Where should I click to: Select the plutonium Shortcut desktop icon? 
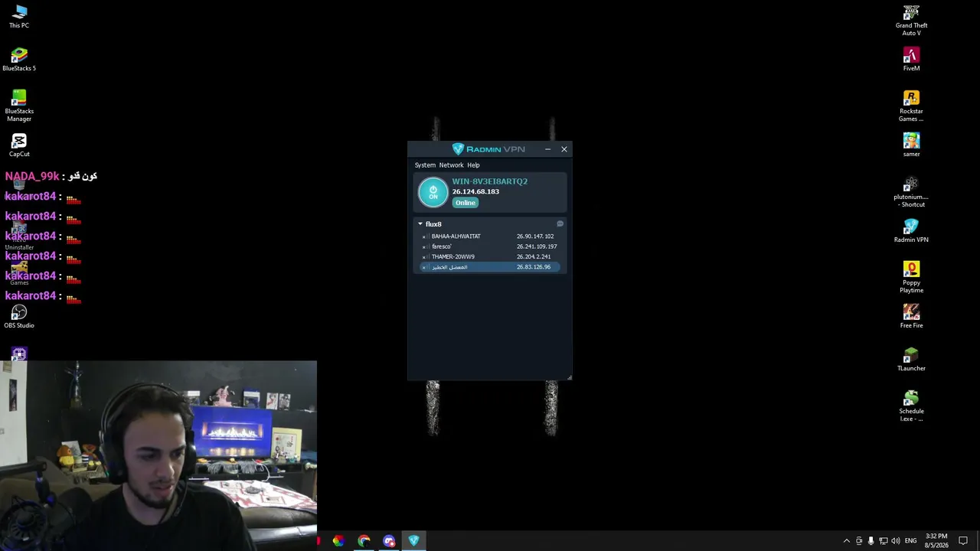pyautogui.click(x=911, y=192)
